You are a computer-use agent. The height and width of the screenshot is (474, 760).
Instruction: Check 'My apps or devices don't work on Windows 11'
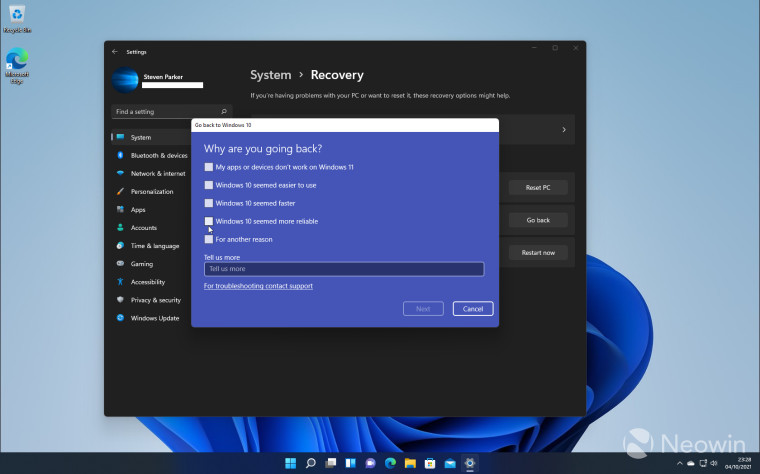click(208, 167)
